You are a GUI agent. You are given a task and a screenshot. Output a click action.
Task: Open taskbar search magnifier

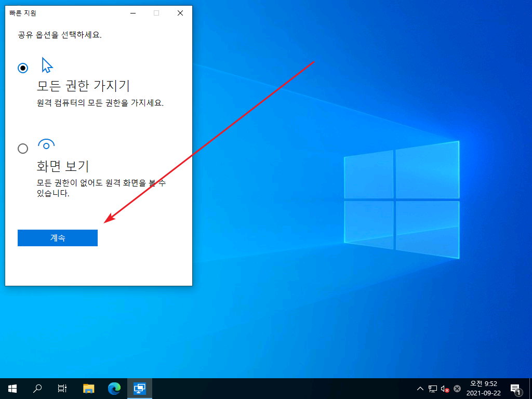37,389
